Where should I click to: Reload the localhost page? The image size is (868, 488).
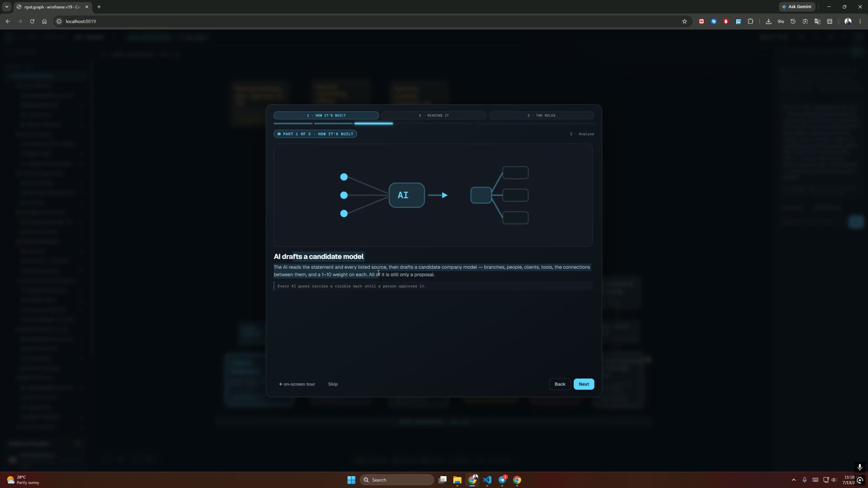[x=32, y=21]
